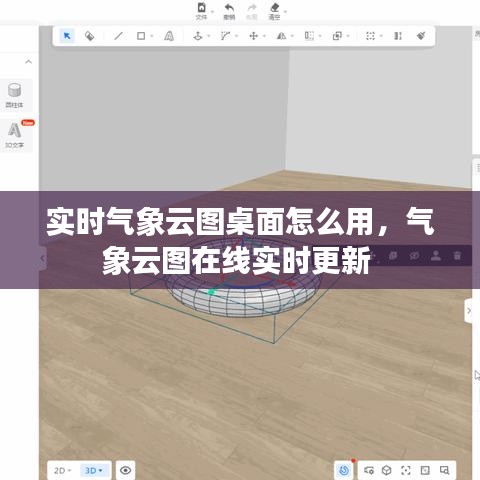
Task: Click the person silhouette icon
Action: [x=436, y=256]
